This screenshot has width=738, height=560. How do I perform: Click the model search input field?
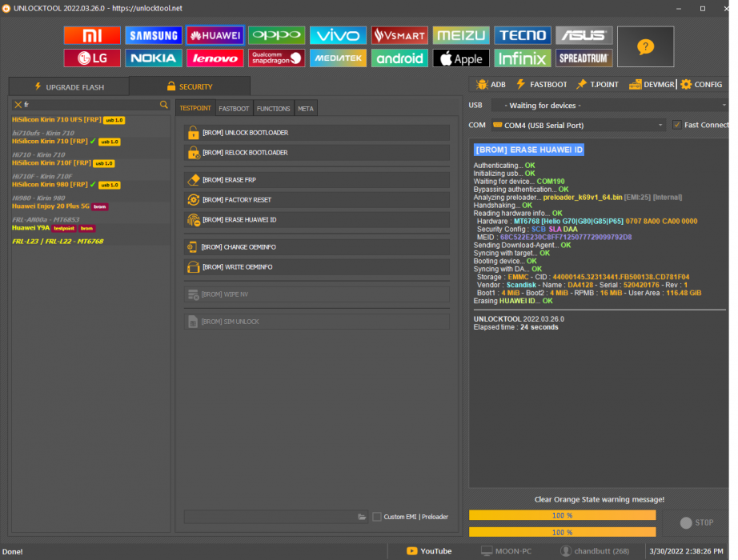pyautogui.click(x=90, y=105)
